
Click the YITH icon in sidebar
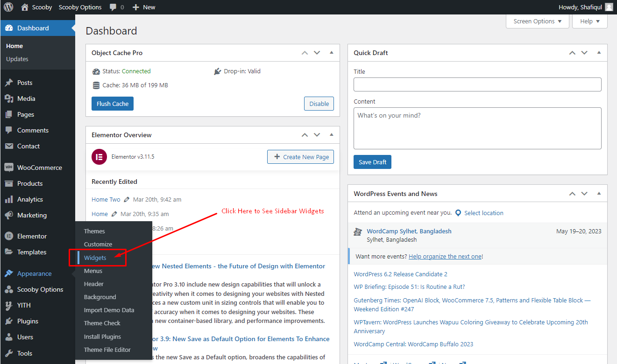(9, 305)
